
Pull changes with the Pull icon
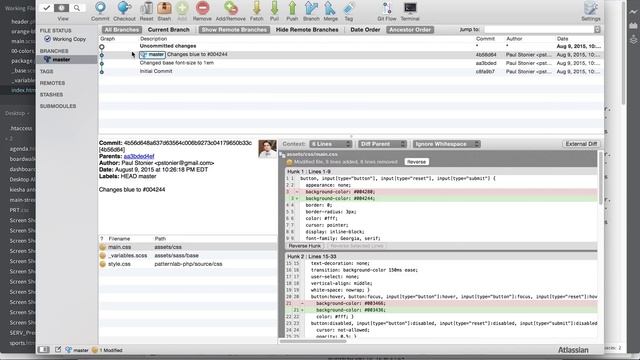pos(274,11)
